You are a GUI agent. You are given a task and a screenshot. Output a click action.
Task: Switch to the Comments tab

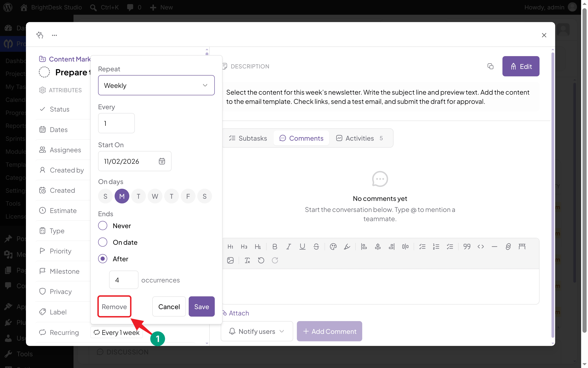301,138
